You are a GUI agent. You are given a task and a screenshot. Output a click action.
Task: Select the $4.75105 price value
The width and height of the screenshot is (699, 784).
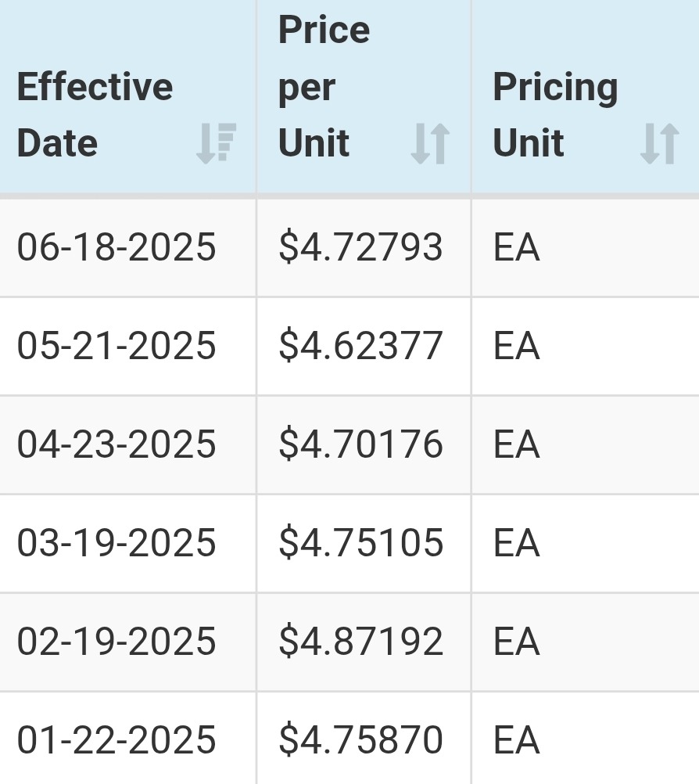click(360, 543)
